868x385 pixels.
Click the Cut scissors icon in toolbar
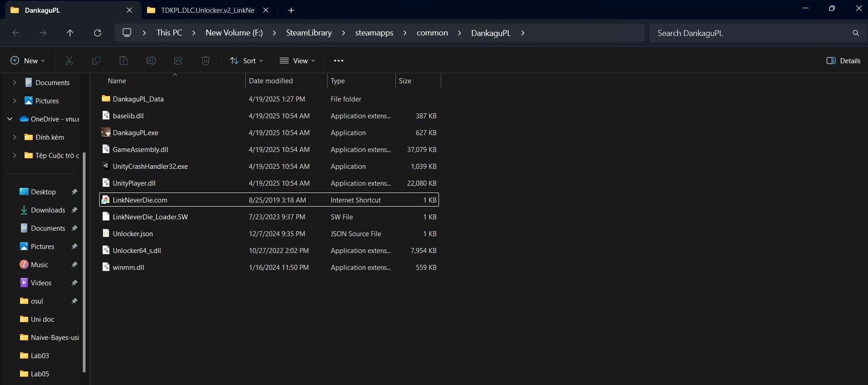pos(69,61)
